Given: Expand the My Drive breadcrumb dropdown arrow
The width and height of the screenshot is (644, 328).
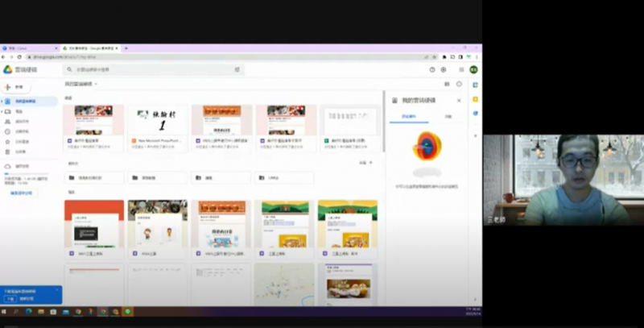Looking at the screenshot, I should pos(96,84).
